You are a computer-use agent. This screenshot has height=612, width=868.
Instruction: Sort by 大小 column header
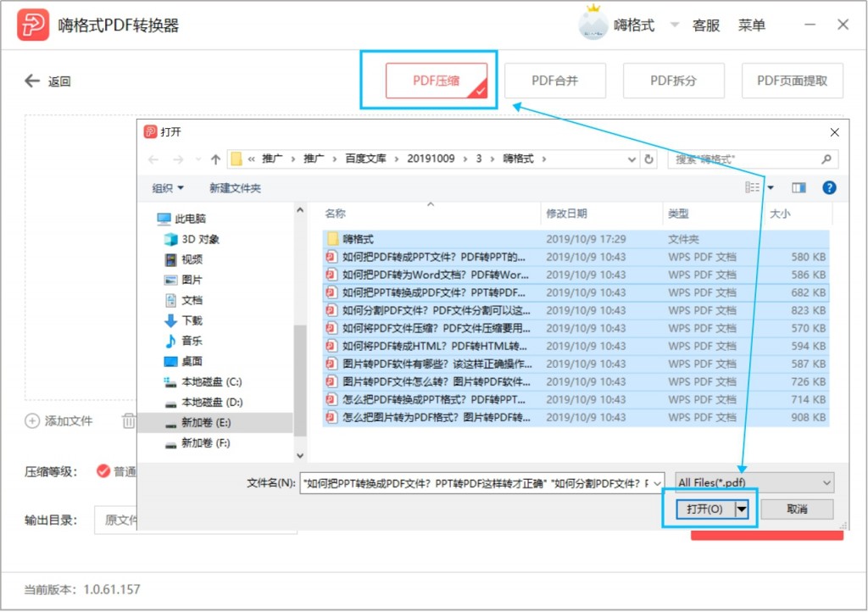click(x=780, y=214)
